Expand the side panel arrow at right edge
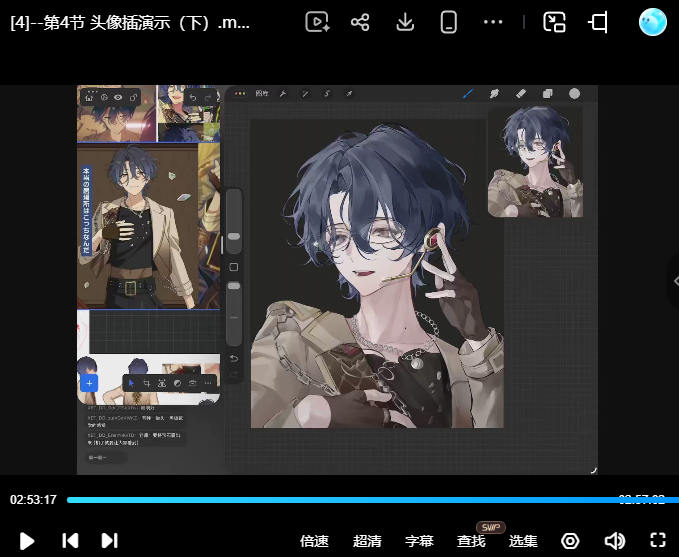This screenshot has width=679, height=557. coord(675,281)
